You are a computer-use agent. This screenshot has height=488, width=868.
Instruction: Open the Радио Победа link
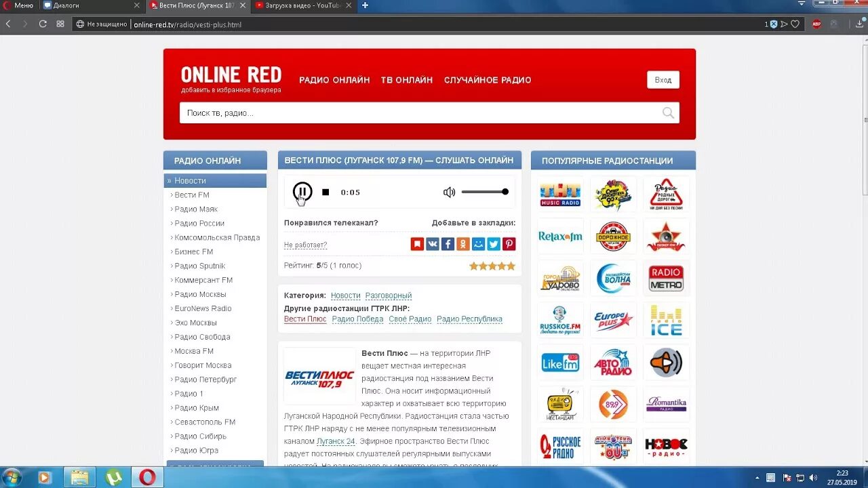point(357,319)
